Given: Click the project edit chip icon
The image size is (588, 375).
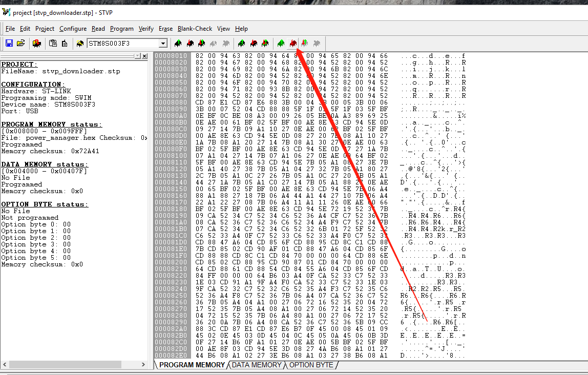Looking at the screenshot, I should point(37,44).
